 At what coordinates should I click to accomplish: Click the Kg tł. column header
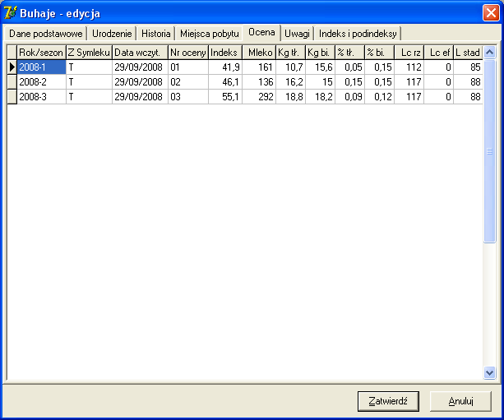(x=290, y=53)
